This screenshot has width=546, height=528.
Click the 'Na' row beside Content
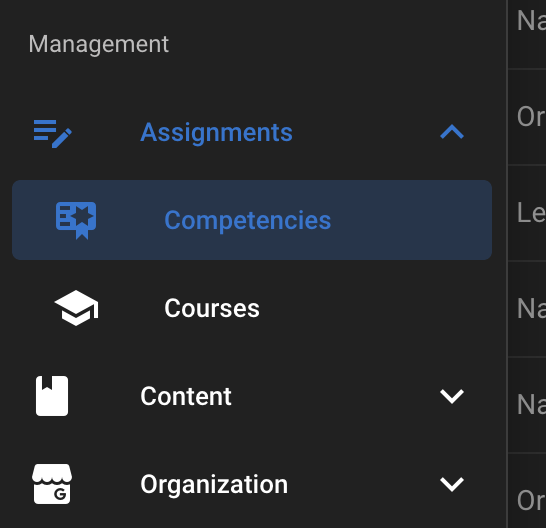[x=527, y=405]
